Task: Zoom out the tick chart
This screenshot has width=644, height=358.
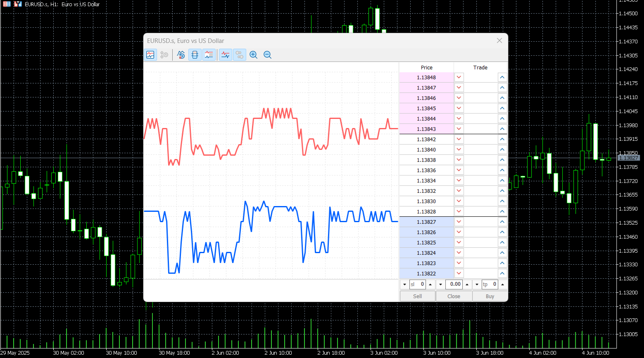Action: coord(268,55)
